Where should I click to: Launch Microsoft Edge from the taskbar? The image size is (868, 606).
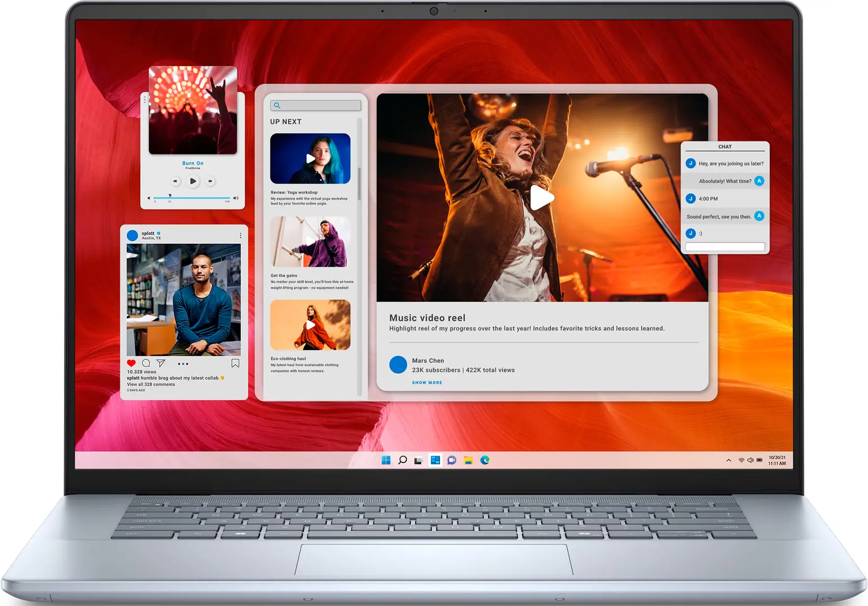(485, 460)
